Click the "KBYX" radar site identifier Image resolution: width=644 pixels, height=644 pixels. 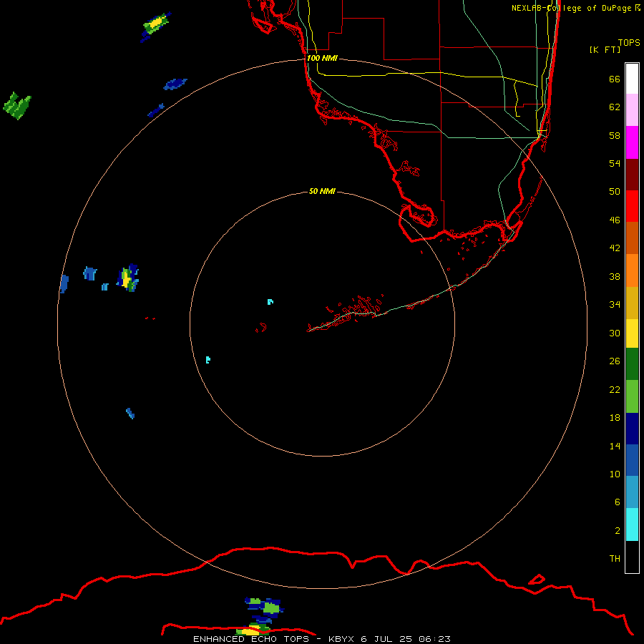[x=341, y=639]
